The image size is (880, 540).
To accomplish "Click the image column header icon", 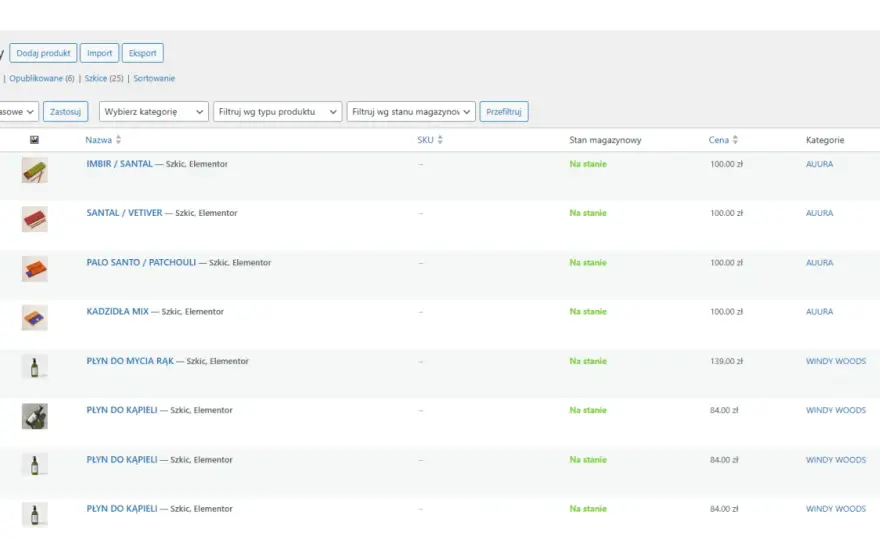I will pyautogui.click(x=34, y=140).
